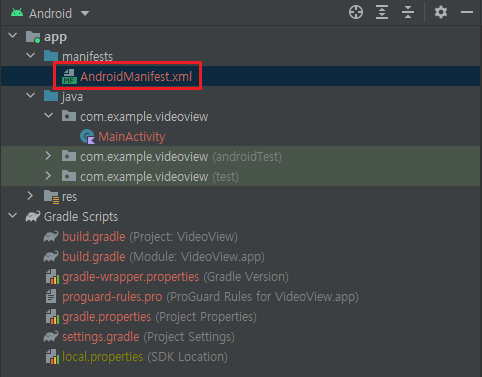Select the app module label
This screenshot has height=377, width=482.
[55, 37]
